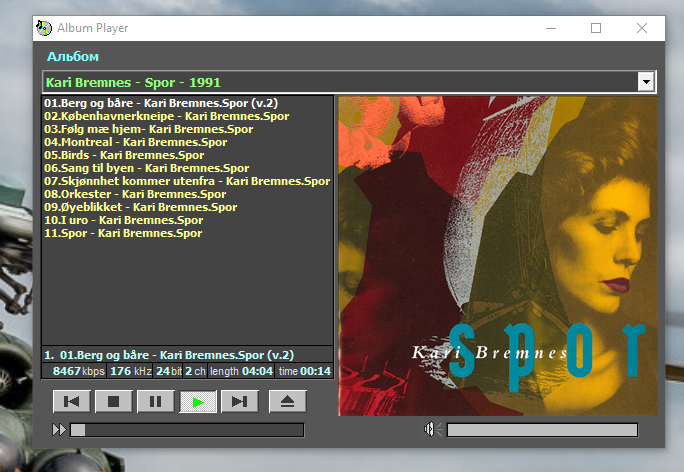The height and width of the screenshot is (472, 684).
Task: Select track 04.Montreal
Action: 187,142
